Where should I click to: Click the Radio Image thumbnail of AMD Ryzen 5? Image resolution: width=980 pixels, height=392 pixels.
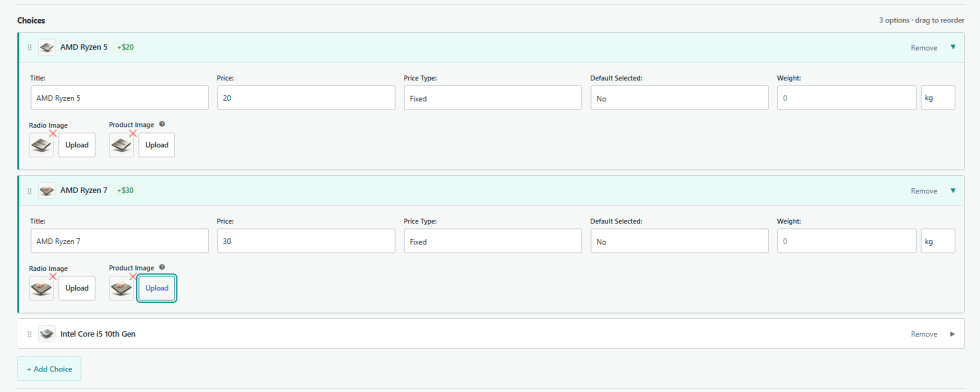pos(41,145)
